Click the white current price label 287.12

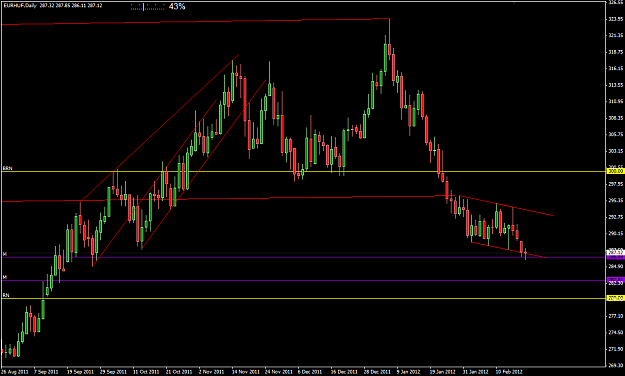pos(615,252)
